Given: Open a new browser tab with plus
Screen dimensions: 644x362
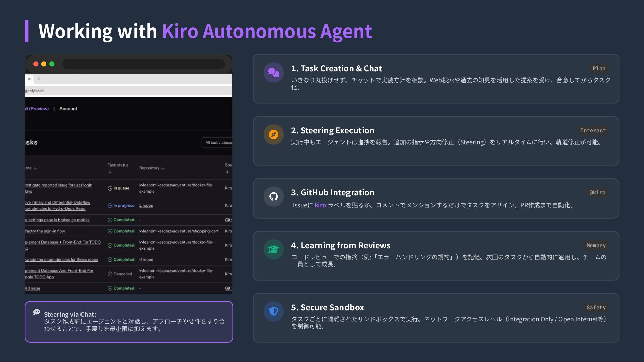Looking at the screenshot, I should pos(39,79).
